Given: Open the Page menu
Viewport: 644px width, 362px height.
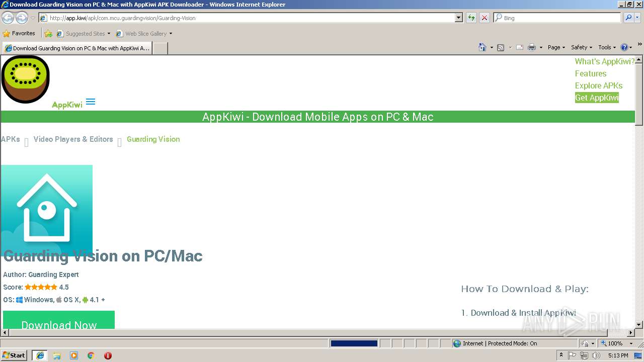Looking at the screenshot, I should click(556, 47).
